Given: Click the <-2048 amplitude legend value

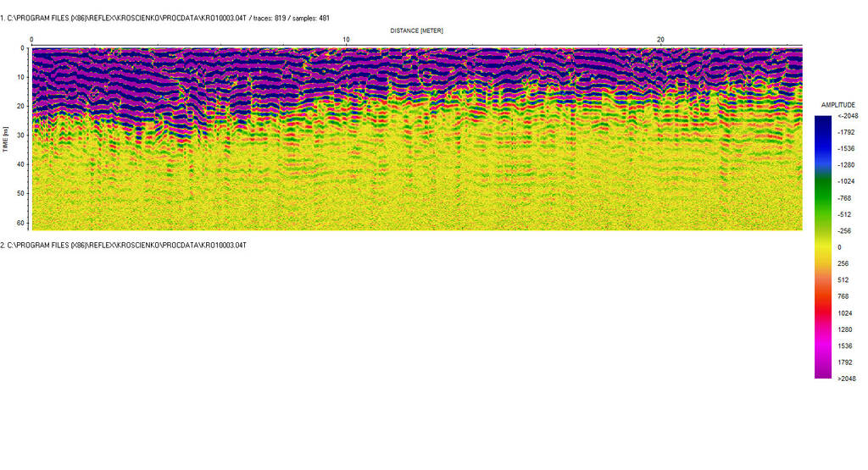Looking at the screenshot, I should click(846, 116).
